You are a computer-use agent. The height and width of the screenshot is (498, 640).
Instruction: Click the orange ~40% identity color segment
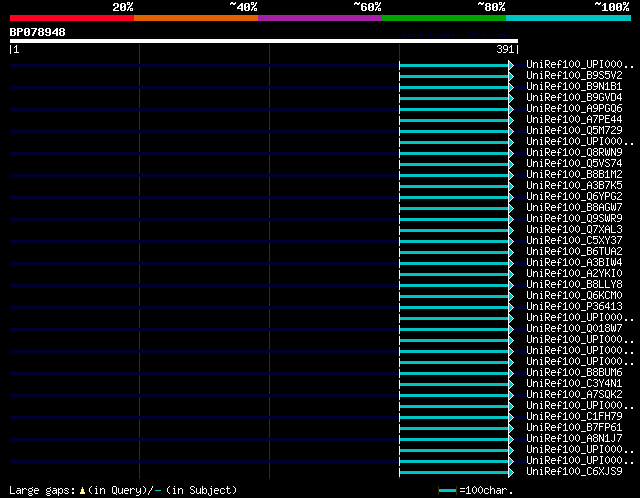click(196, 18)
